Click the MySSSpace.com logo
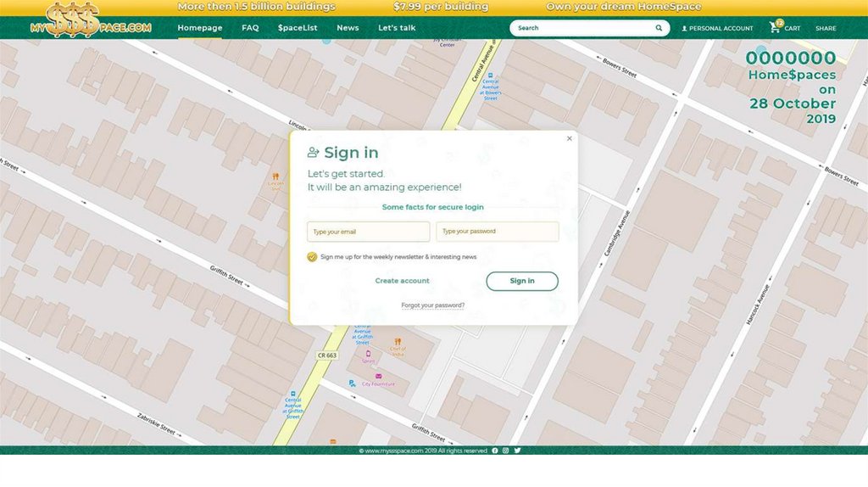Viewport: 868px width, 487px height. 90,20
